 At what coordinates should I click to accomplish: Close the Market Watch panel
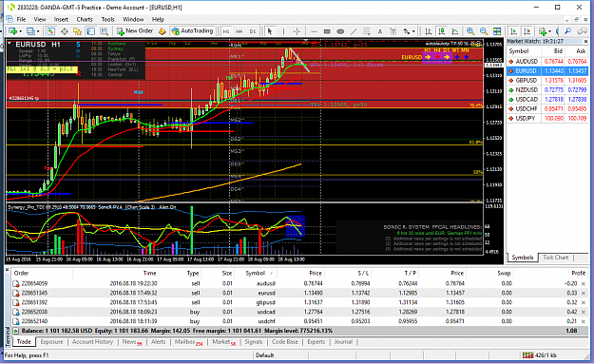point(585,41)
